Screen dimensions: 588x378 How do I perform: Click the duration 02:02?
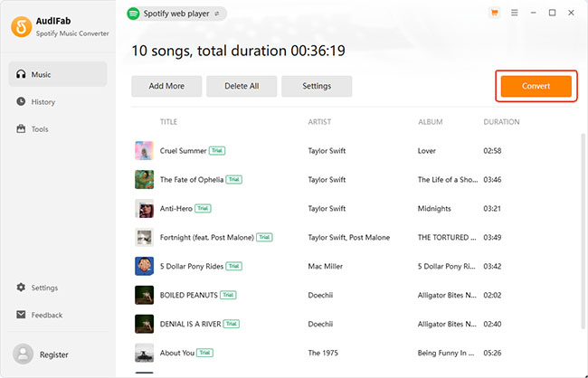click(492, 295)
